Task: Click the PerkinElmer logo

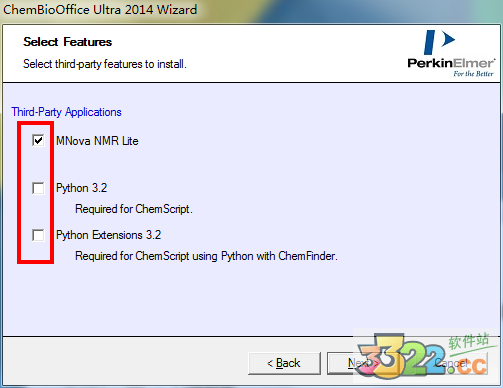Action: (x=451, y=53)
